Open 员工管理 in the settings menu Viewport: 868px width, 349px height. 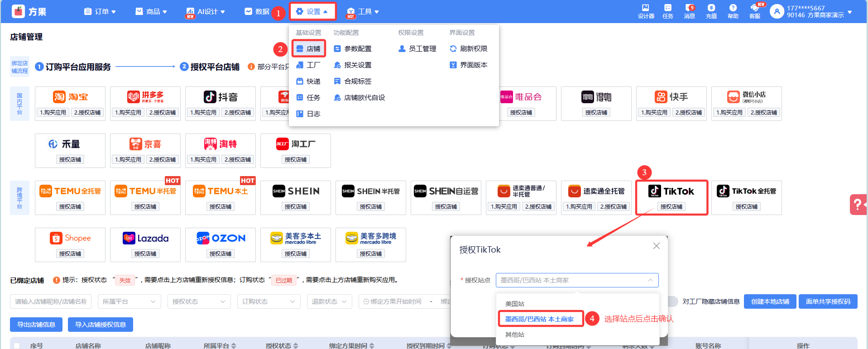(417, 49)
